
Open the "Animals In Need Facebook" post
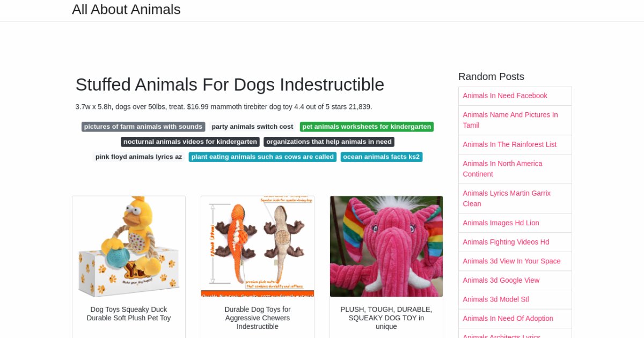(504, 95)
